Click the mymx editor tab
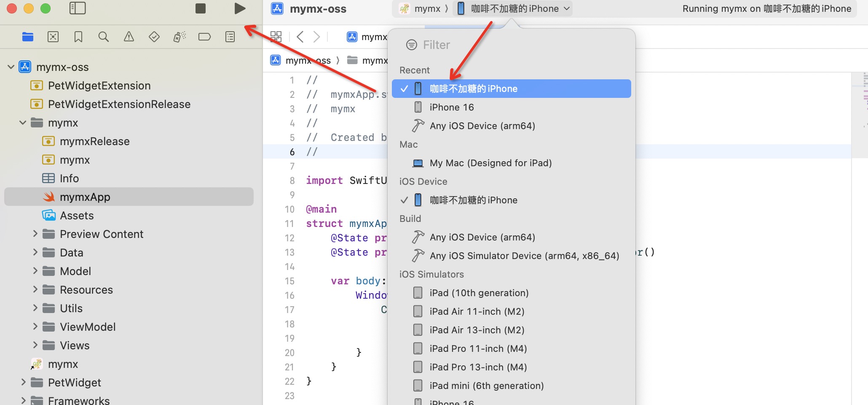868x405 pixels. pyautogui.click(x=367, y=37)
